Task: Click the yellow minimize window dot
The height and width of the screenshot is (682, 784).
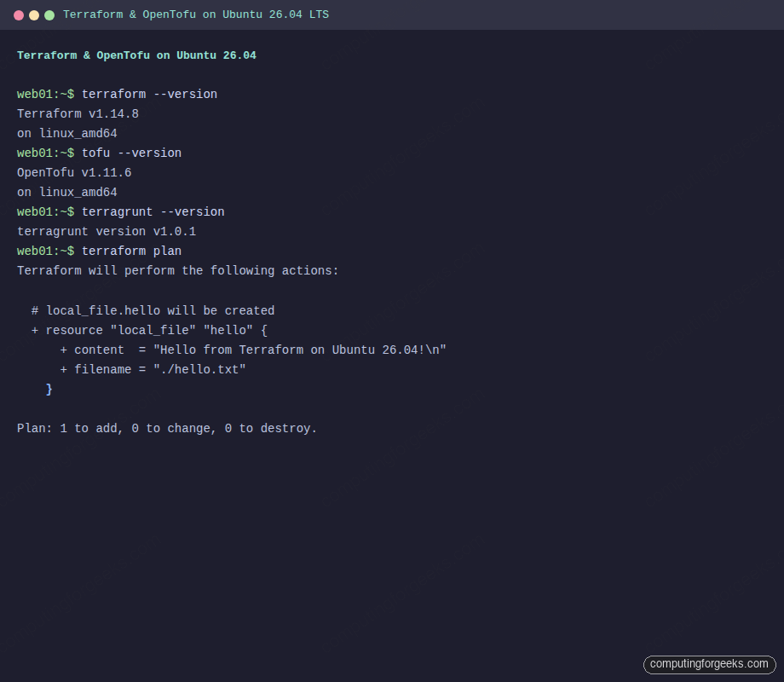Action: tap(33, 14)
